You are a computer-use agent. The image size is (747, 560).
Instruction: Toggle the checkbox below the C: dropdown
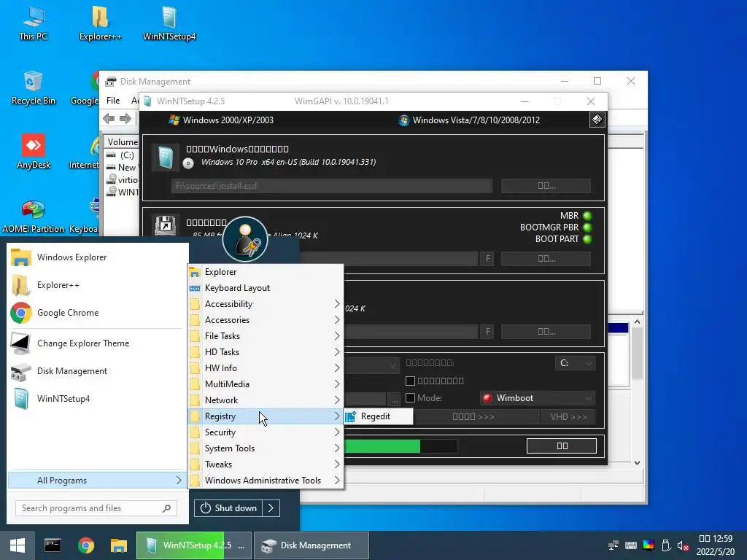(410, 381)
